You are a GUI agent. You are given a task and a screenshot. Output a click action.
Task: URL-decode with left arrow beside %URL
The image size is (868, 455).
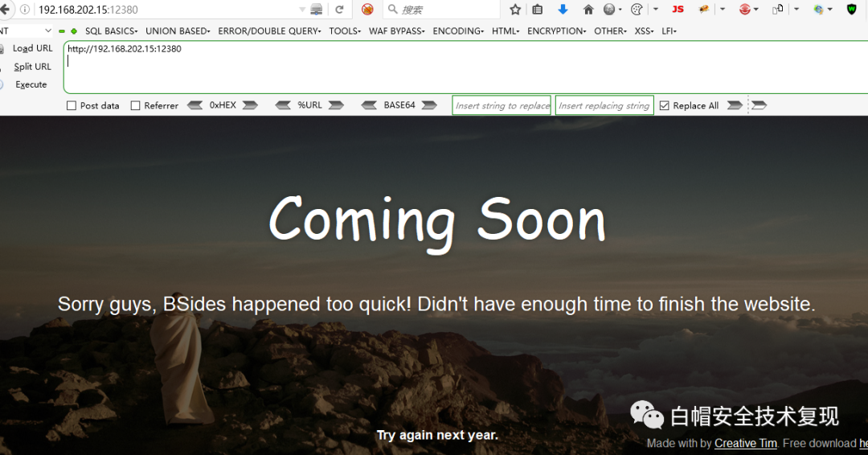point(283,105)
